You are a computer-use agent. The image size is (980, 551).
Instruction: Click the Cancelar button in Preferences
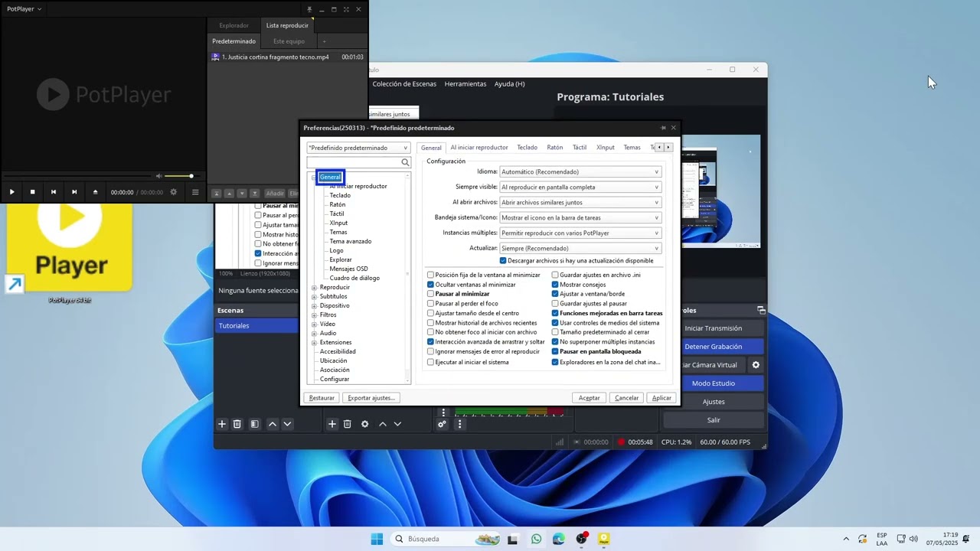626,398
